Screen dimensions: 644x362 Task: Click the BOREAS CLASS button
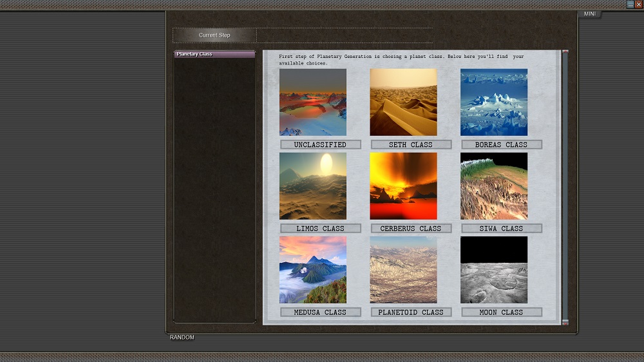pos(502,145)
